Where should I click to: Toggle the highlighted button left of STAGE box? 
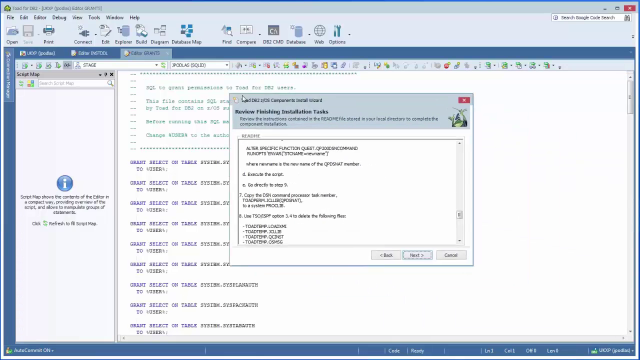point(67,65)
